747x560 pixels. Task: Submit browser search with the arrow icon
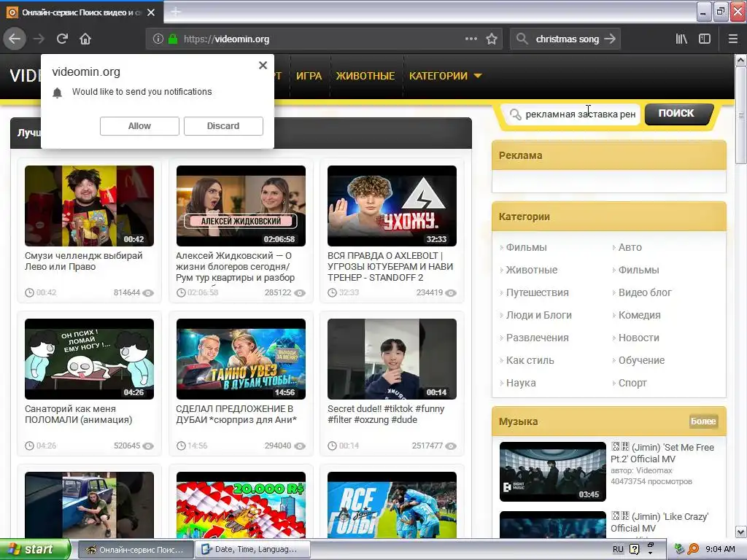(610, 39)
